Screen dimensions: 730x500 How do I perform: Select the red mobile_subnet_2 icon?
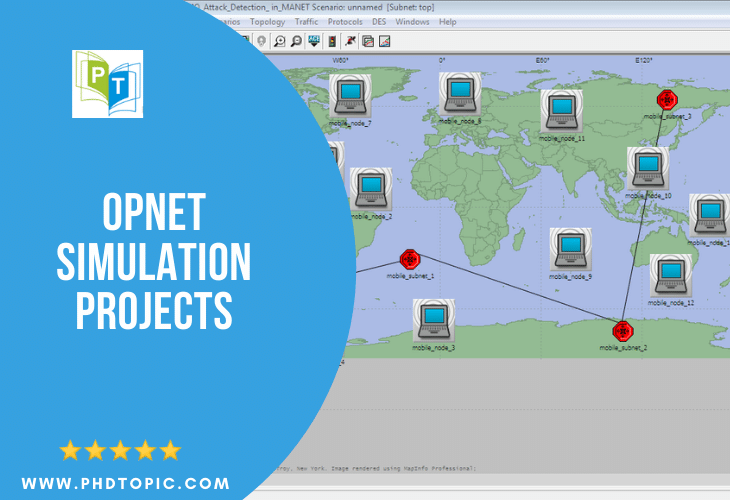(623, 331)
